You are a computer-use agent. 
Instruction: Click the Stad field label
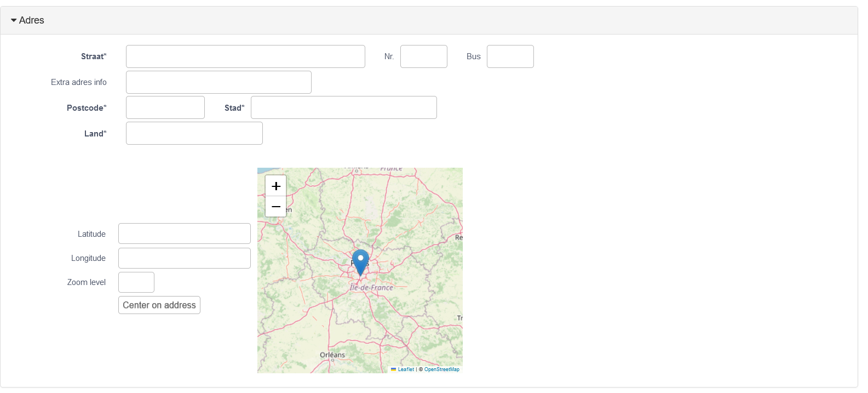234,108
